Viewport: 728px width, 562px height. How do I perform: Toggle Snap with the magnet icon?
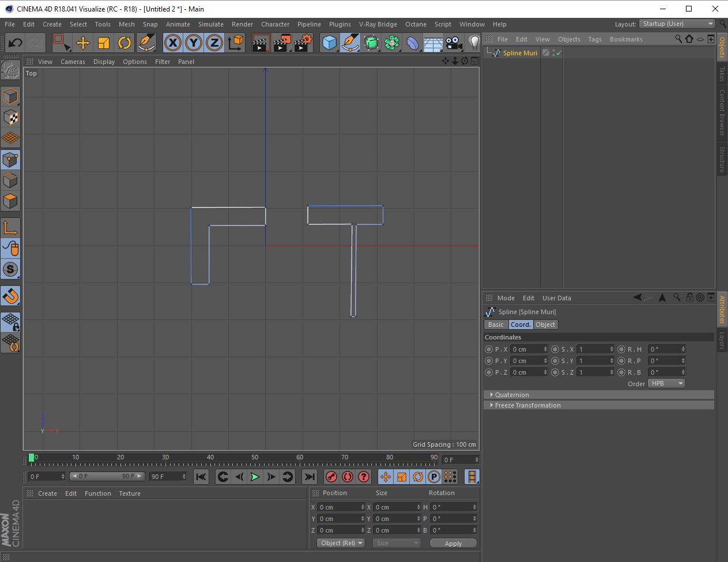pyautogui.click(x=10, y=296)
